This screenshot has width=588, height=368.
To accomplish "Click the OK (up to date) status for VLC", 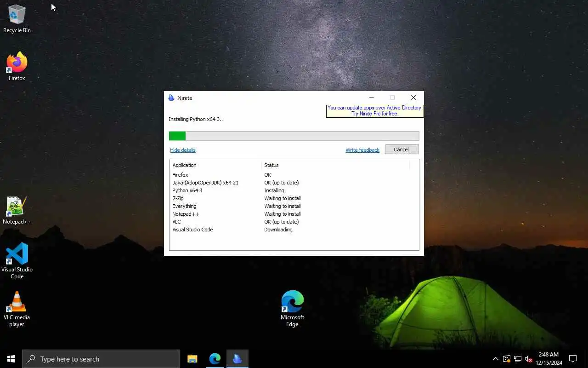I will (x=282, y=222).
